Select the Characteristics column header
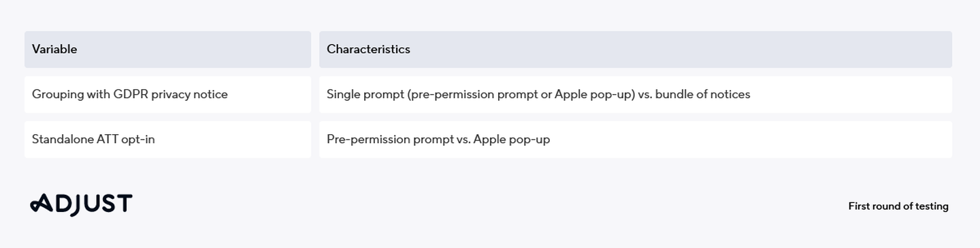980x248 pixels. click(636, 49)
